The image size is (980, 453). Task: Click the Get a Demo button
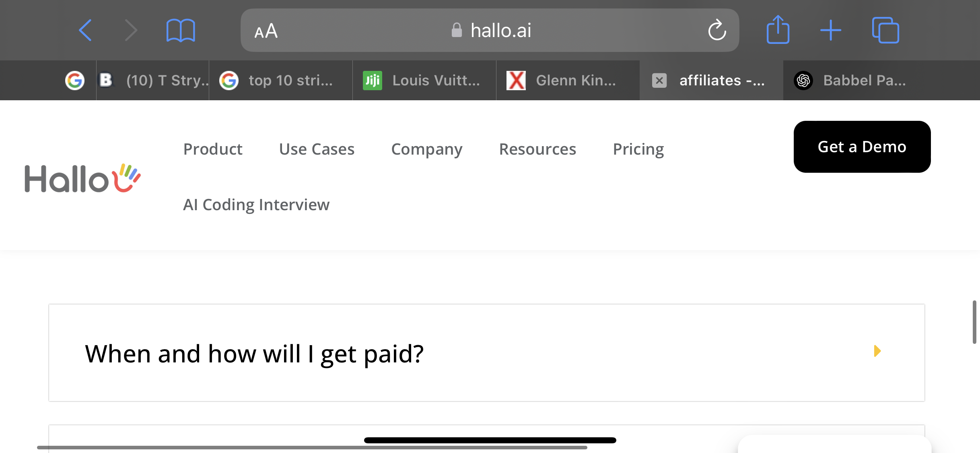pyautogui.click(x=862, y=147)
